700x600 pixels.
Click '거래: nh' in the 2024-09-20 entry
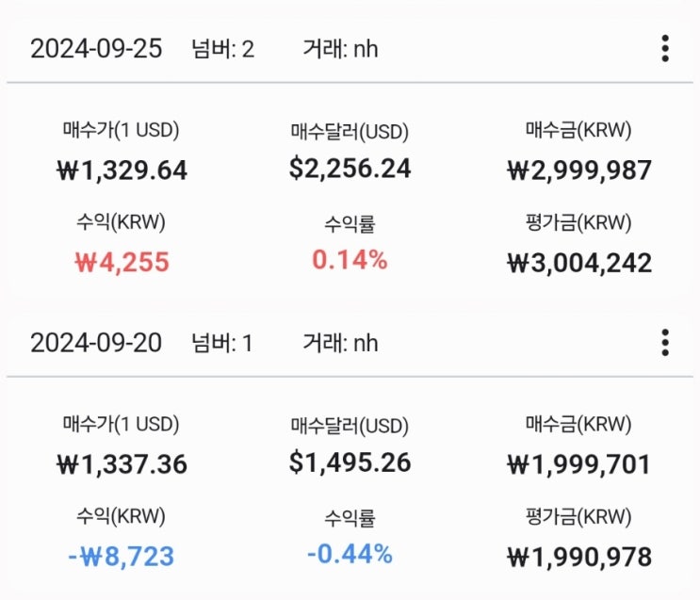click(340, 343)
